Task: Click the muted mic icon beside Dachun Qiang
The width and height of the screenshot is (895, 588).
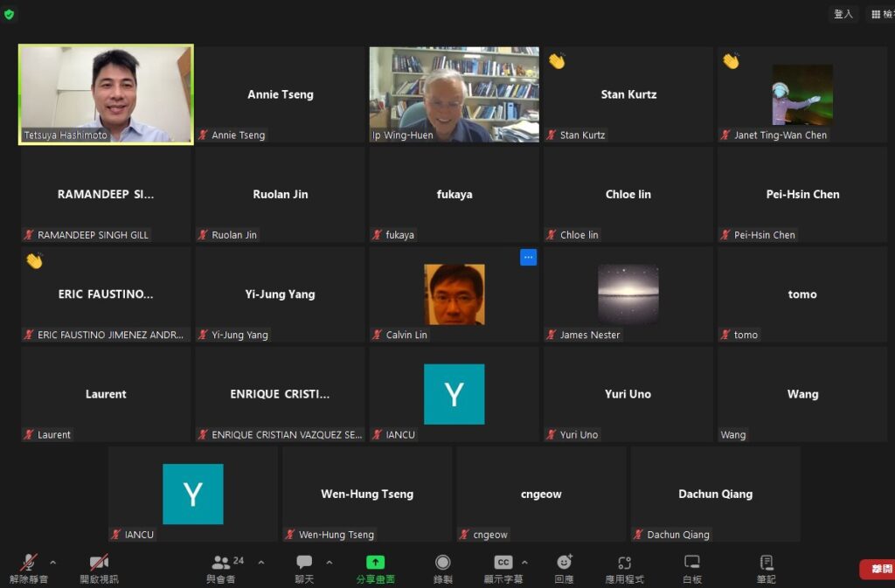Action: 638,535
